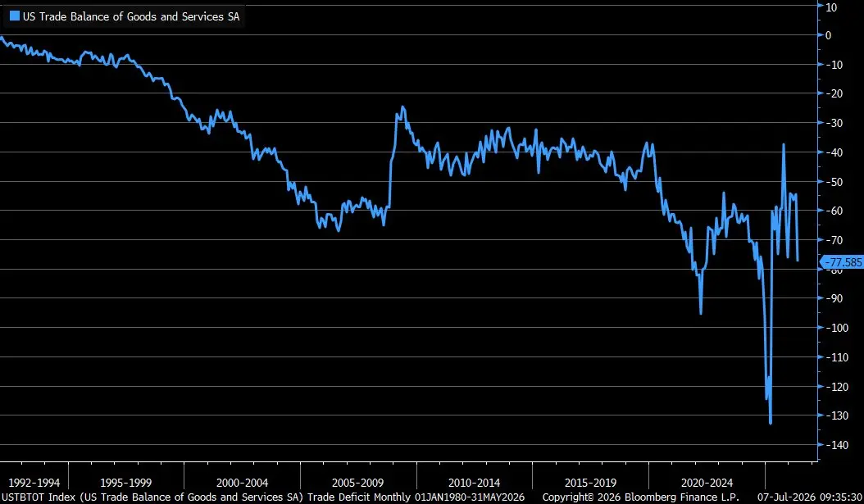Click the 1992-1994 x-axis period label
This screenshot has width=864, height=504.
[x=34, y=483]
